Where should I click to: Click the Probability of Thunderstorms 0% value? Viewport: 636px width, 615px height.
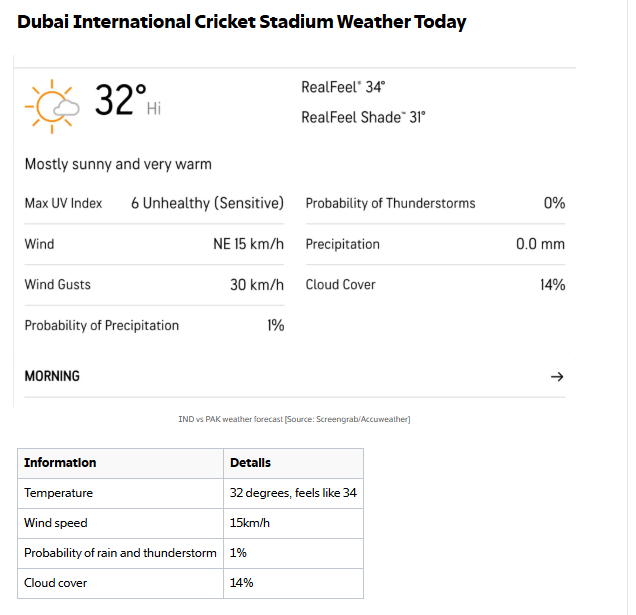pos(554,203)
